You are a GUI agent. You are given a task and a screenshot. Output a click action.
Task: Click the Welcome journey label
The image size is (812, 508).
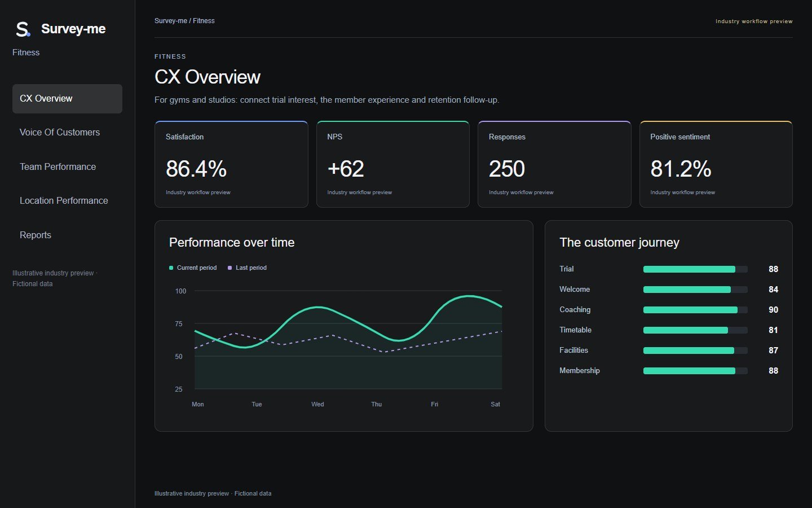pyautogui.click(x=575, y=290)
